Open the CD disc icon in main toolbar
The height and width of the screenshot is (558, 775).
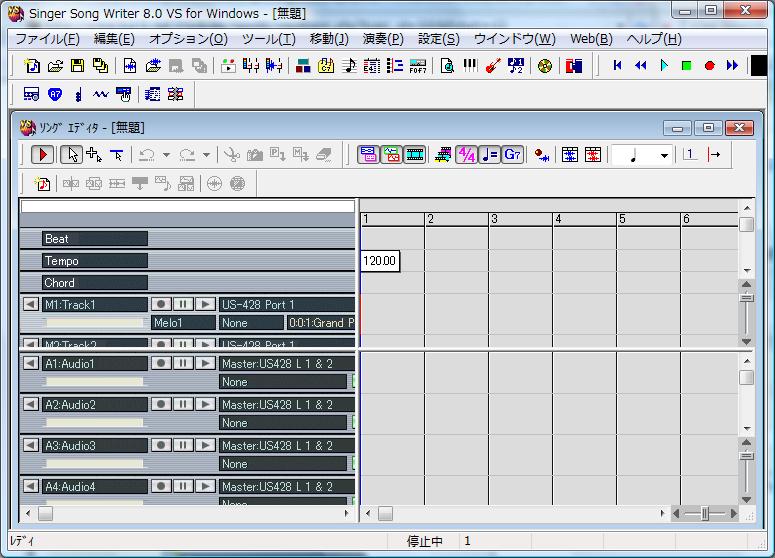point(545,65)
